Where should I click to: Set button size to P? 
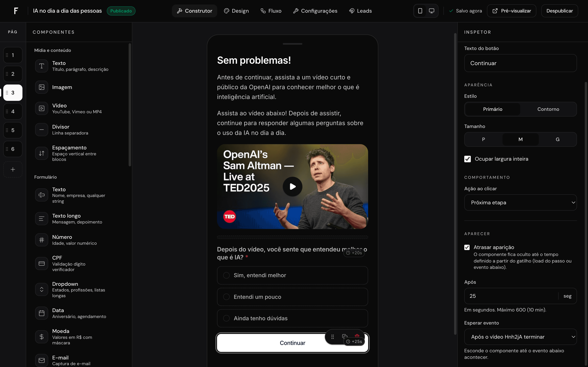pyautogui.click(x=483, y=139)
